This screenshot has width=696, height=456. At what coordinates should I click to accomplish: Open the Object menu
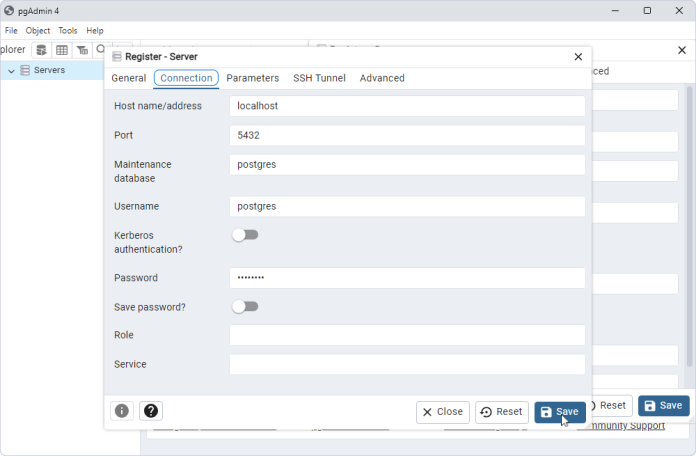38,31
